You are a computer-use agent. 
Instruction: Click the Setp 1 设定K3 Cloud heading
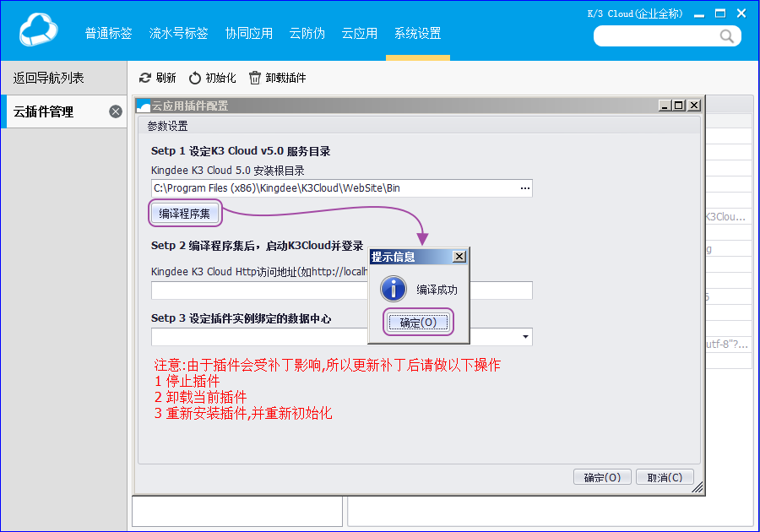coord(241,151)
